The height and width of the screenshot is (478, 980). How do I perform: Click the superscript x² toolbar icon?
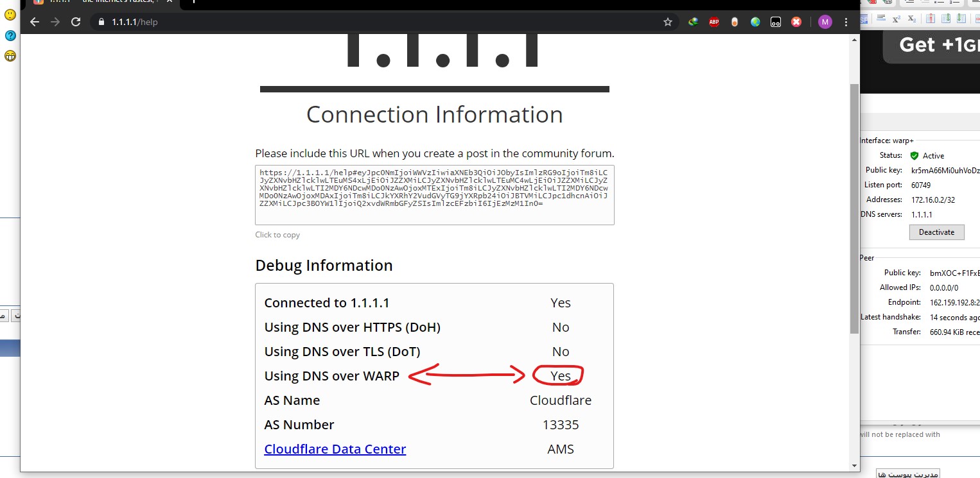[x=896, y=19]
